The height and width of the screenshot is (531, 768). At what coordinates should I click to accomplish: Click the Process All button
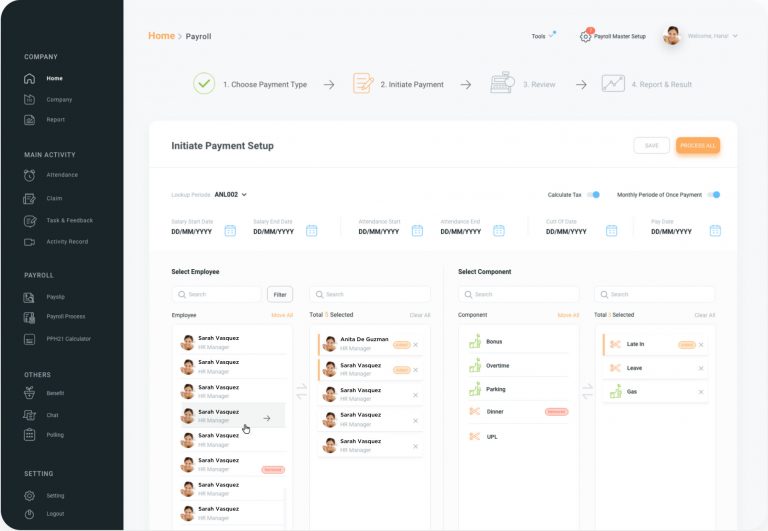697,146
